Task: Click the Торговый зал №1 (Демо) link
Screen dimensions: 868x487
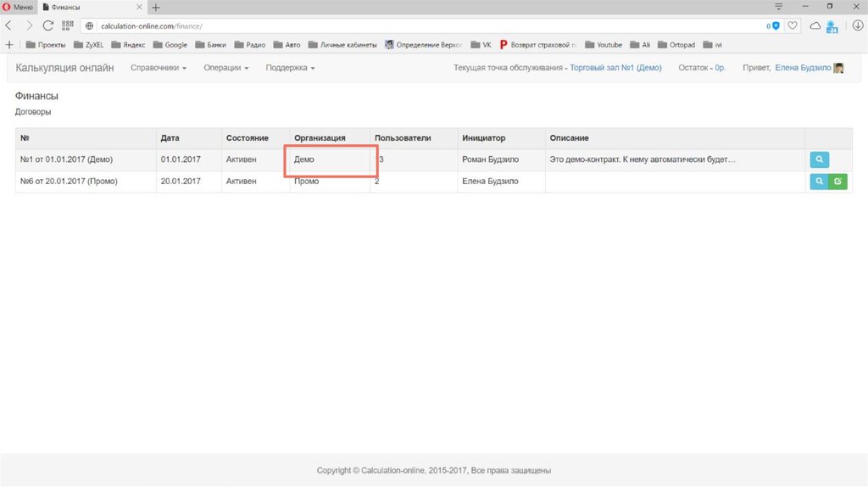Action: (615, 68)
